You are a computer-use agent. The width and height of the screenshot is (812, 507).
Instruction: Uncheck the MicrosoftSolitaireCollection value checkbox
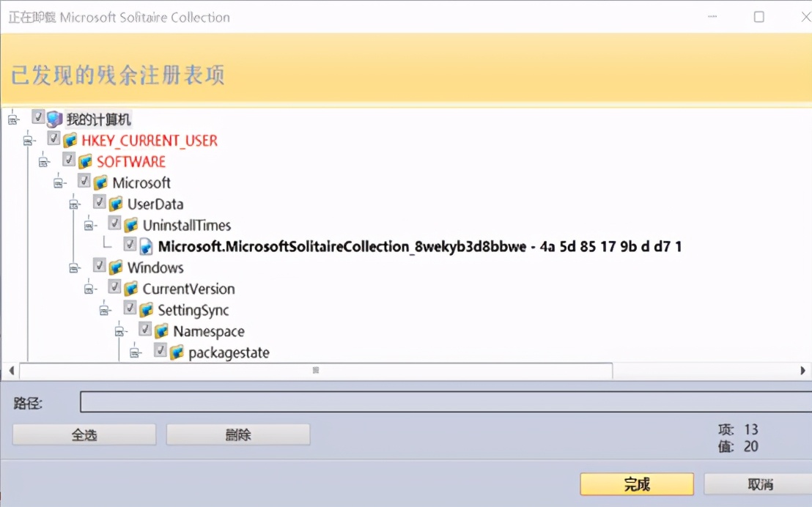click(x=130, y=244)
